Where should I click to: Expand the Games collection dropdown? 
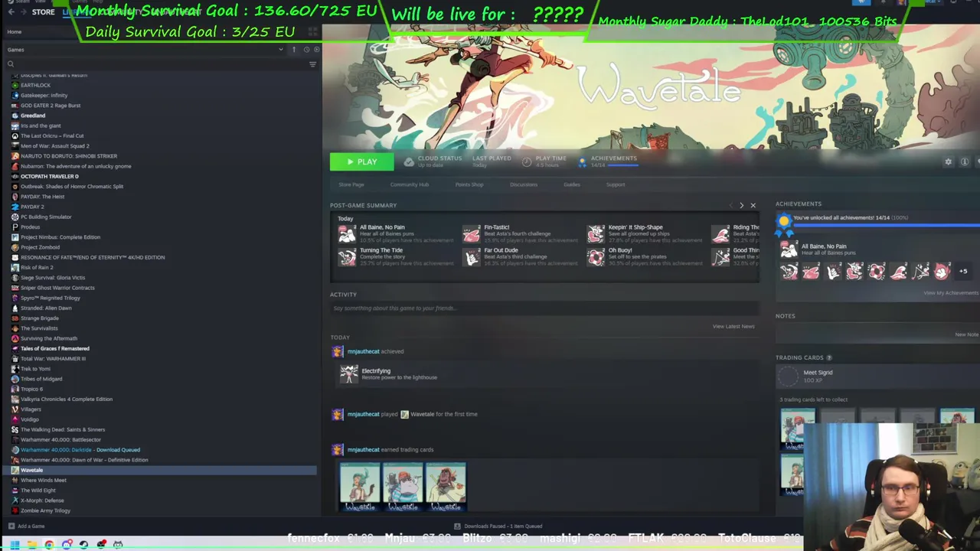(x=281, y=50)
